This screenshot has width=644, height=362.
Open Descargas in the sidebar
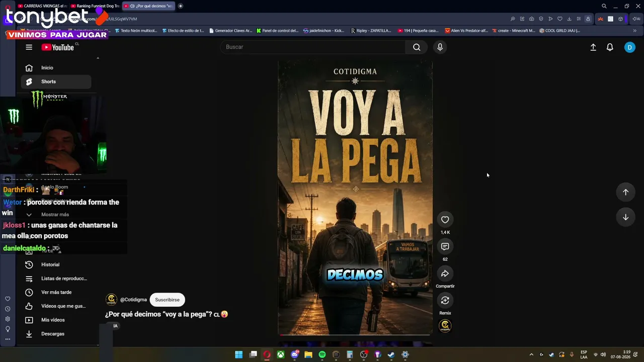coord(56,334)
